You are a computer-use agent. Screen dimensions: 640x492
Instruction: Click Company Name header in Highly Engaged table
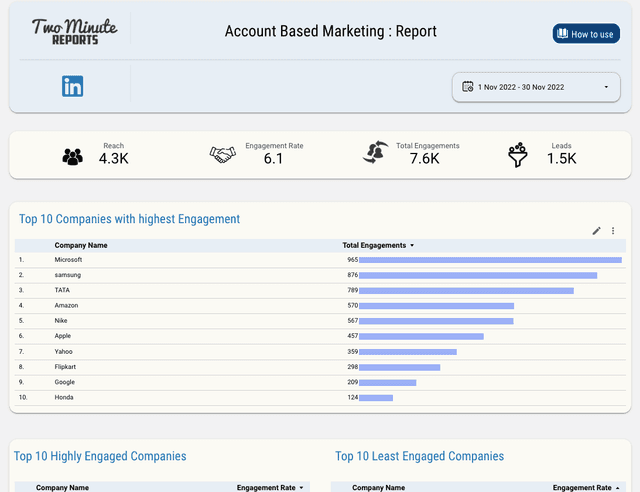62,488
